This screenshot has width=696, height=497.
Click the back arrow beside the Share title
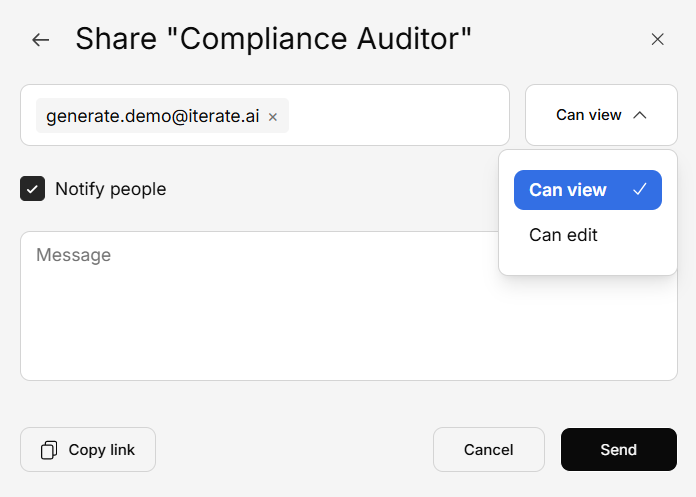[40, 40]
